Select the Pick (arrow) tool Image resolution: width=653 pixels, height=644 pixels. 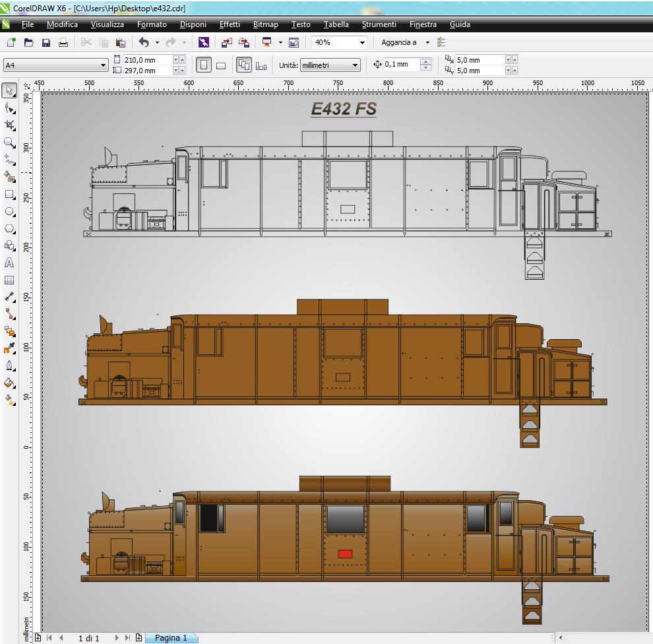tap(9, 90)
